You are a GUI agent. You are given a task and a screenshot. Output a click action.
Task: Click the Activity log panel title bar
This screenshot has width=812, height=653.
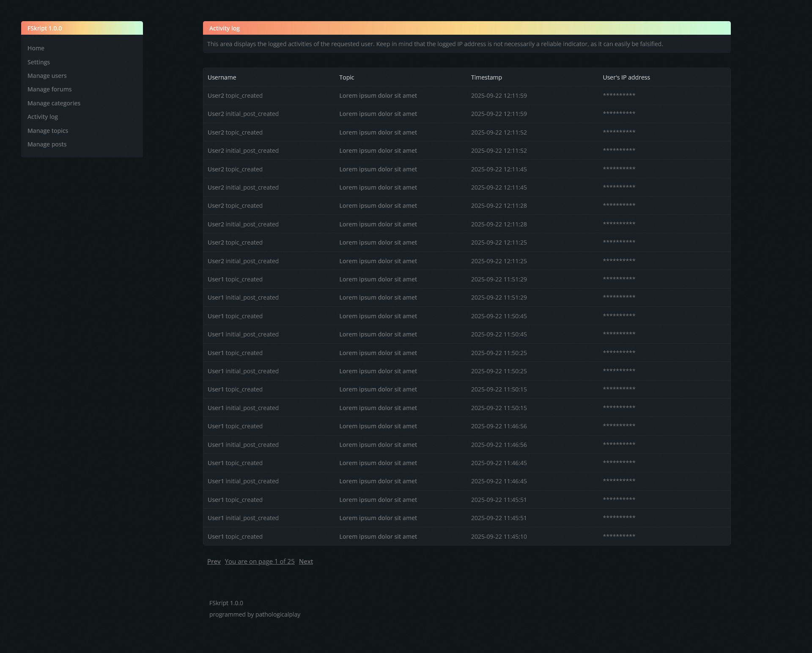coord(225,28)
